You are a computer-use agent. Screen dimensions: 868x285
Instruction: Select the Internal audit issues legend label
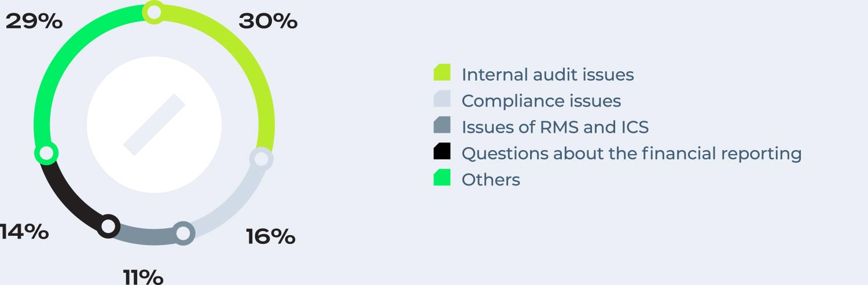coord(547,75)
